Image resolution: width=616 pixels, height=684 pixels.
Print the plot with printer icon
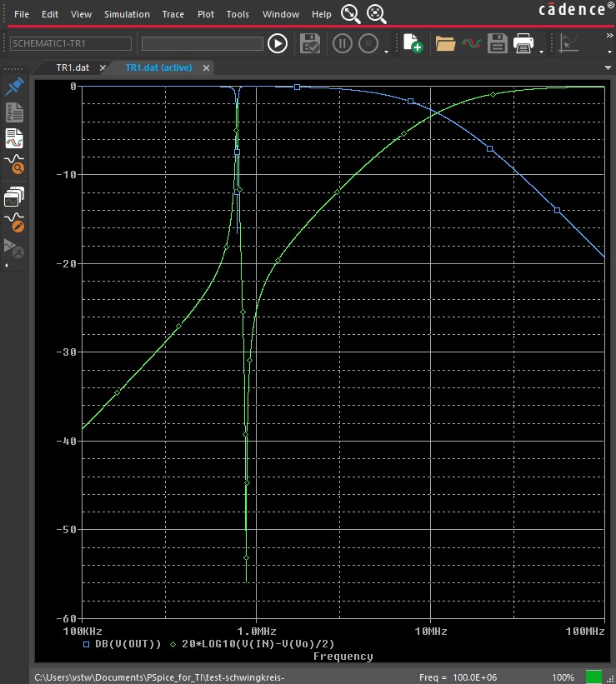[x=523, y=43]
